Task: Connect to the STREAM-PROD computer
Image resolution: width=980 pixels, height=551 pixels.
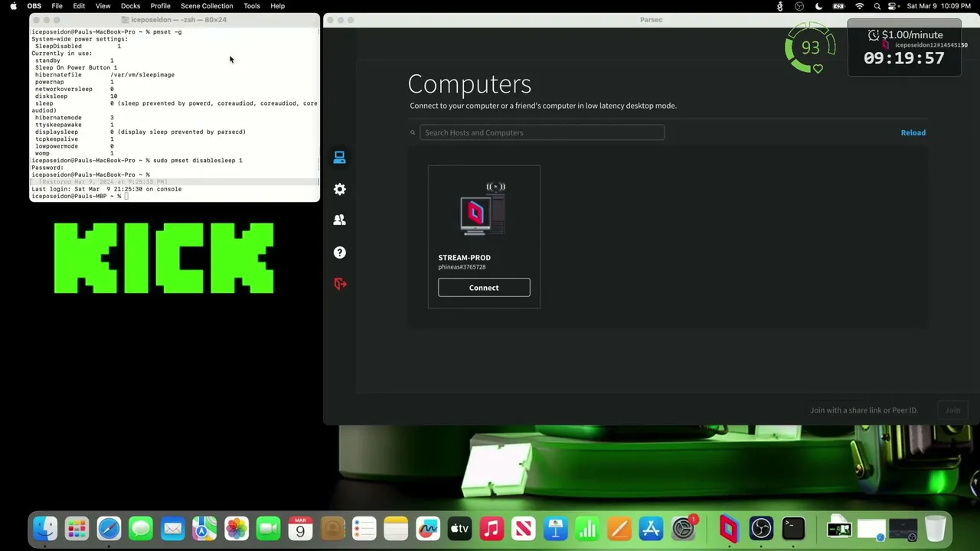Action: 484,288
